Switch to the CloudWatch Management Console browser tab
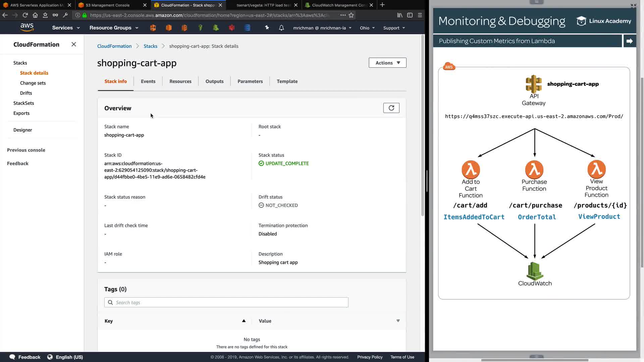This screenshot has height=362, width=644. pos(338,5)
